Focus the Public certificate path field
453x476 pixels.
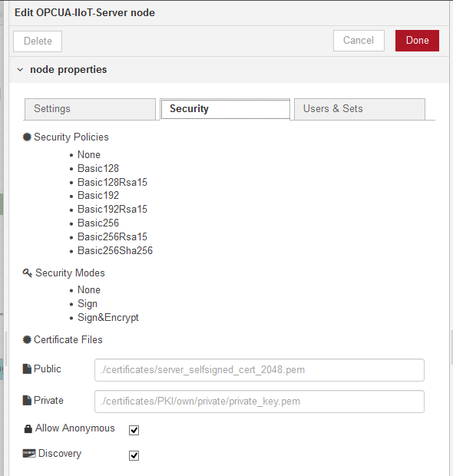pyautogui.click(x=260, y=370)
